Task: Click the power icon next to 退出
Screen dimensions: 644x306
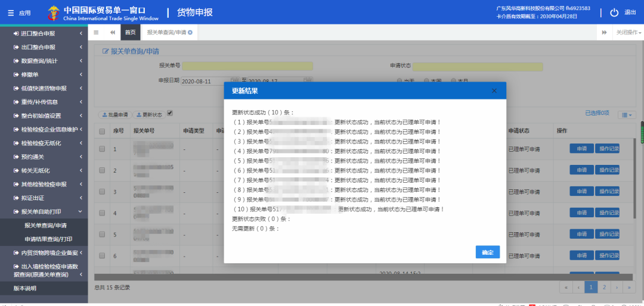Action: point(614,13)
